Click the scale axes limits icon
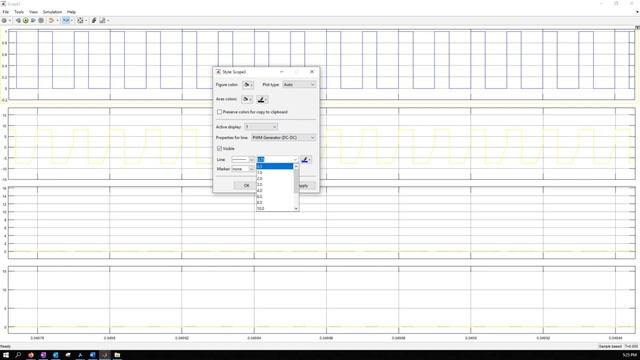The height and width of the screenshot is (360, 640). pyautogui.click(x=80, y=20)
